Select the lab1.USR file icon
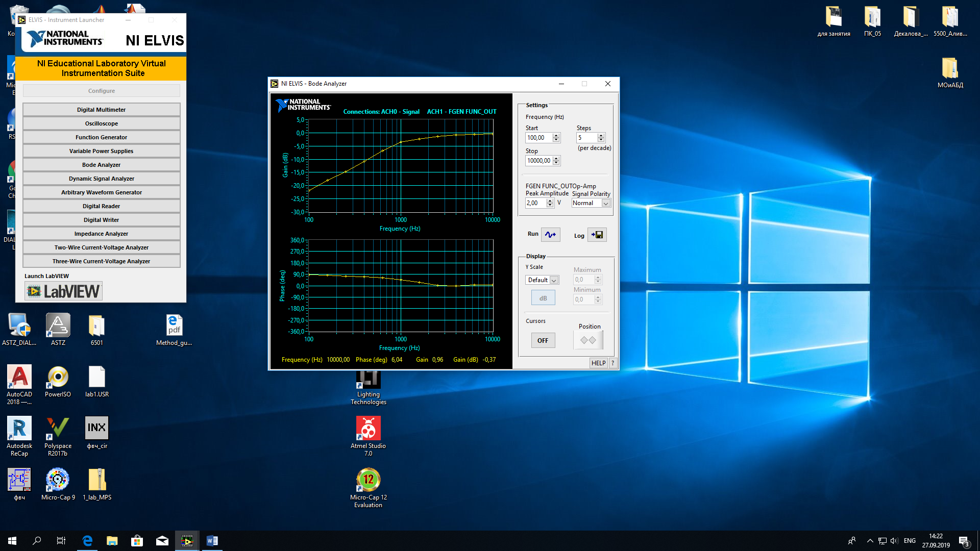 [x=97, y=382]
